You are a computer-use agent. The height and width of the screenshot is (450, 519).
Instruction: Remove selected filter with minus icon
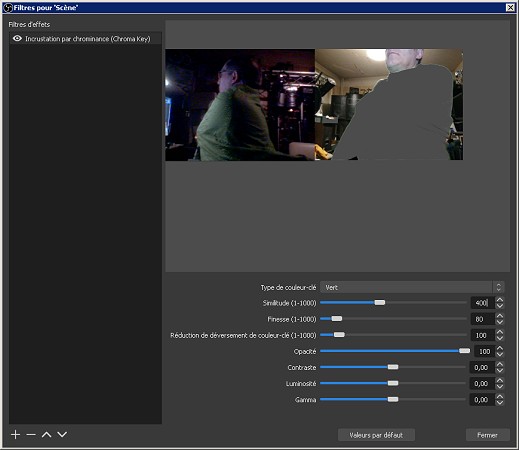click(x=31, y=435)
